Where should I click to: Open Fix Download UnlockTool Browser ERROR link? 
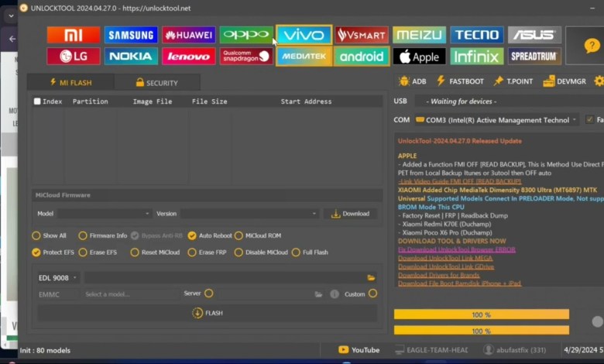click(456, 249)
